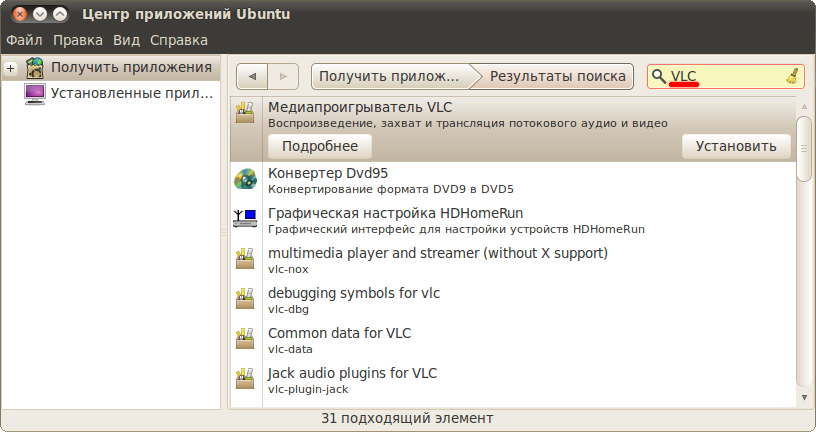Image resolution: width=816 pixels, height=432 pixels.
Task: Click the Установленные приложения monitor icon
Action: [x=35, y=94]
